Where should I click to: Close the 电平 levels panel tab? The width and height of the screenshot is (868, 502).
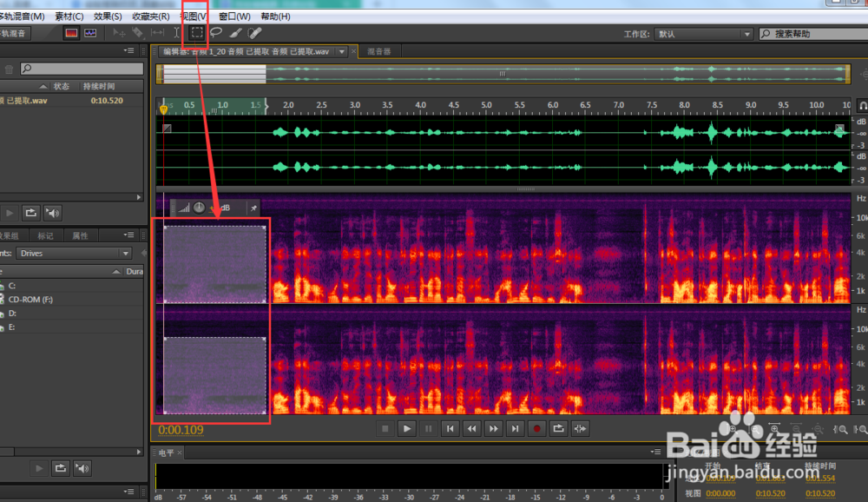[x=180, y=452]
